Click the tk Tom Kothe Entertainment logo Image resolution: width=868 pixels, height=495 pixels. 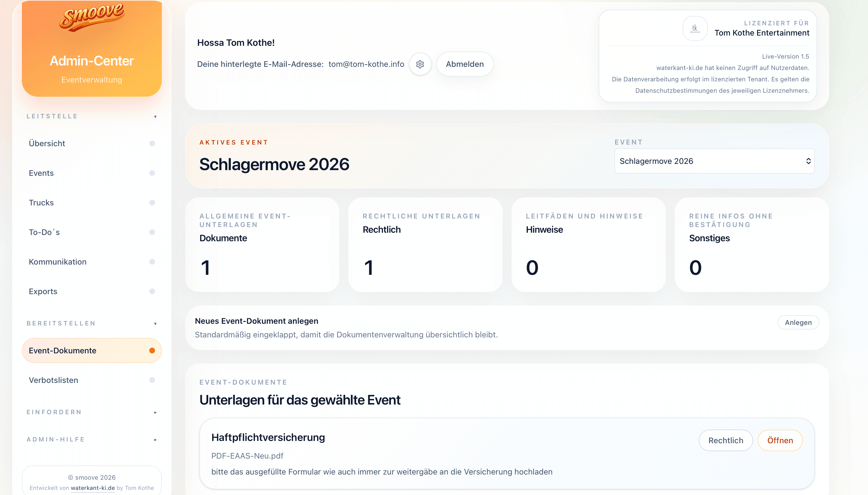695,28
